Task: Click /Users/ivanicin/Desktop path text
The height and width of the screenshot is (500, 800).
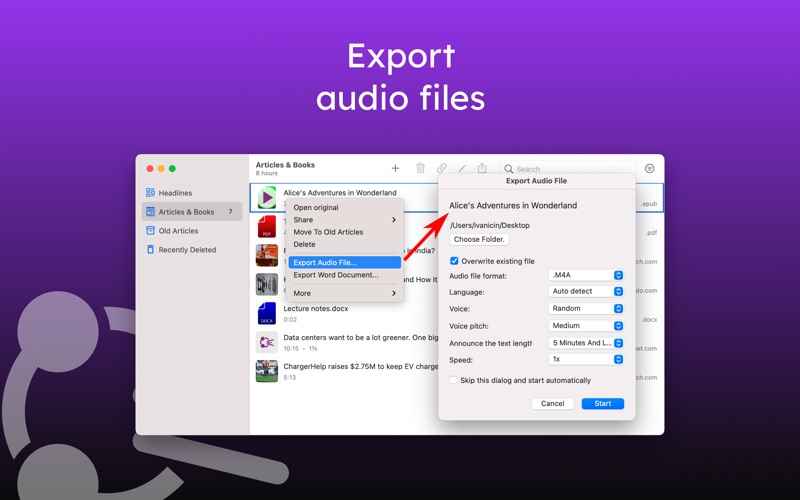Action: [490, 225]
